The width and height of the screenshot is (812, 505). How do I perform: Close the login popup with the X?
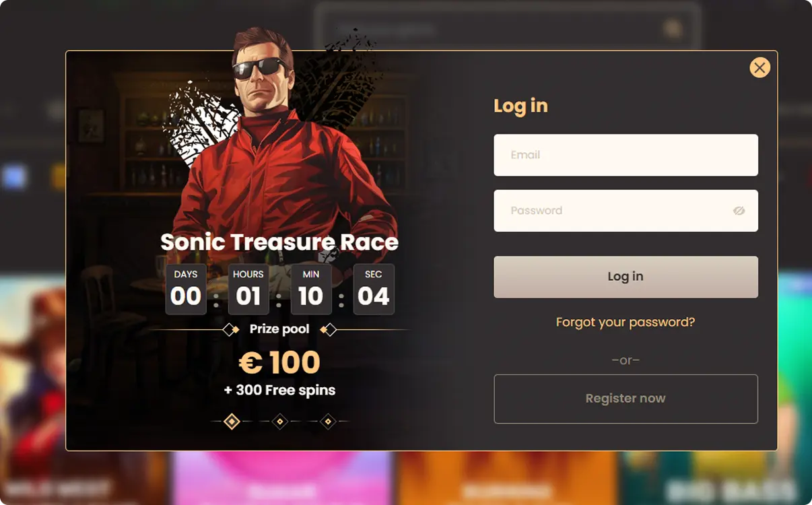point(759,67)
